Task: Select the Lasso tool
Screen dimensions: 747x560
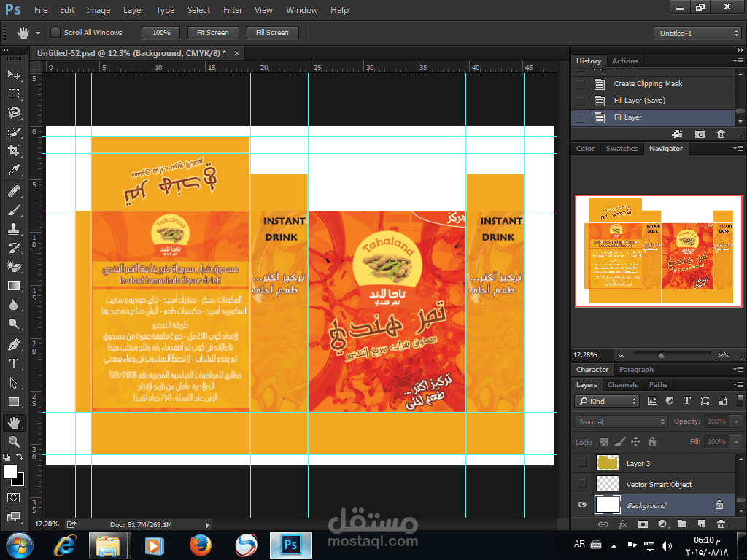Action: tap(14, 113)
